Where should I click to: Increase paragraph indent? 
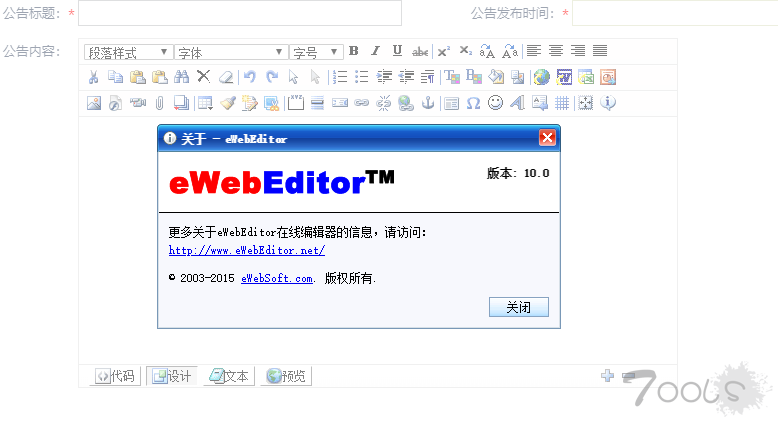384,77
